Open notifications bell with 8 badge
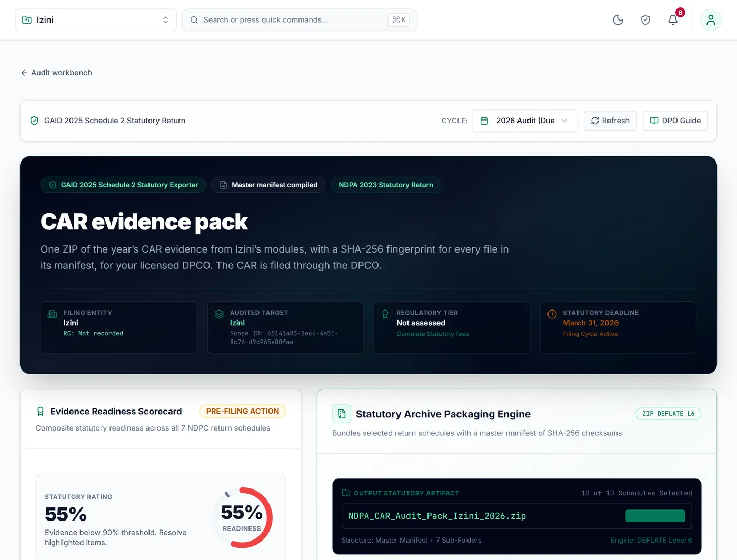Image resolution: width=737 pixels, height=560 pixels. (x=673, y=20)
